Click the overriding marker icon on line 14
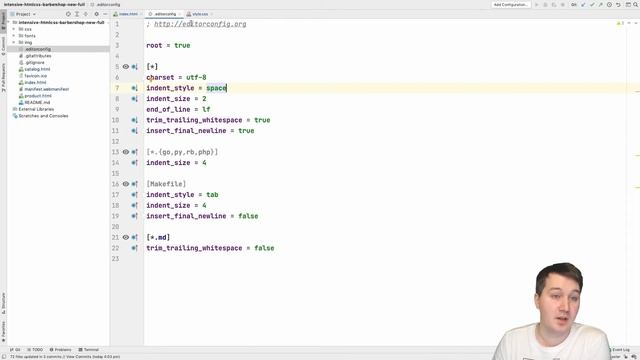 click(x=134, y=163)
